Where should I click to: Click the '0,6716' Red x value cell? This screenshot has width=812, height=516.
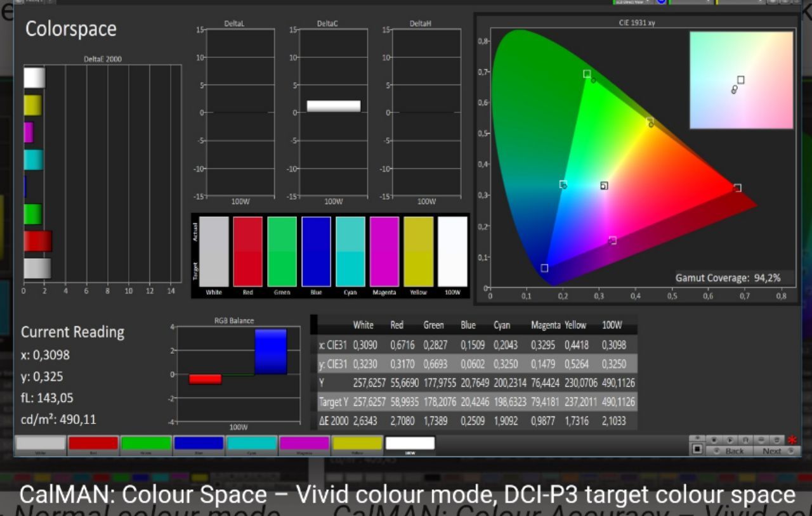[x=402, y=345]
